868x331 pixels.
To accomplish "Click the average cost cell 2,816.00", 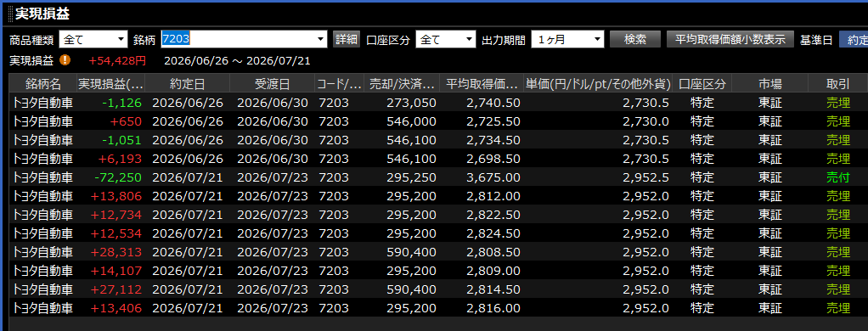I will 493,308.
